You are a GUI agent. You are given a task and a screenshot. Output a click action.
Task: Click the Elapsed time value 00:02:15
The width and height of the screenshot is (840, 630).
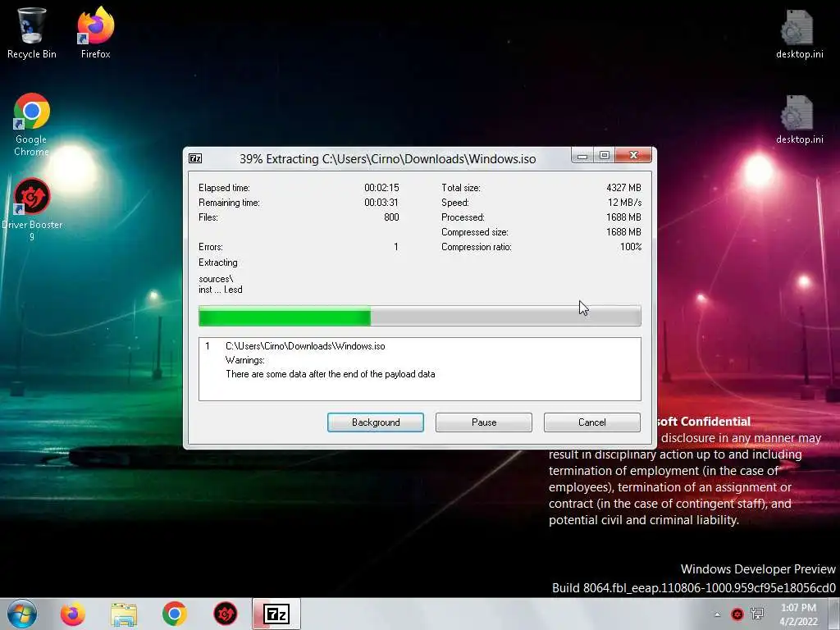click(x=381, y=188)
